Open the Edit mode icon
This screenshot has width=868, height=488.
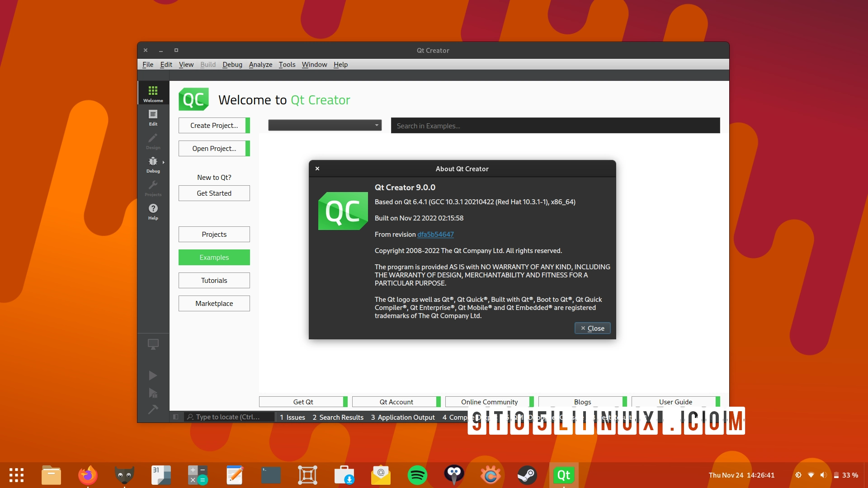click(x=153, y=117)
